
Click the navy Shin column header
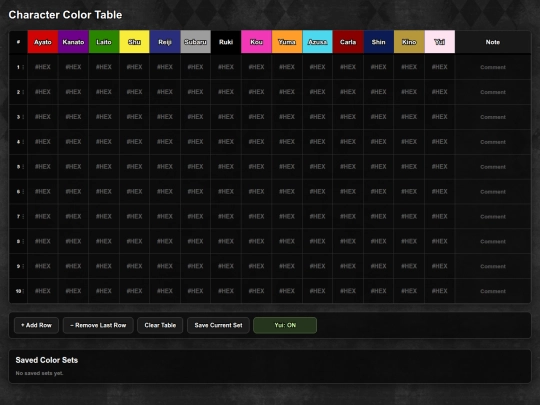click(378, 42)
